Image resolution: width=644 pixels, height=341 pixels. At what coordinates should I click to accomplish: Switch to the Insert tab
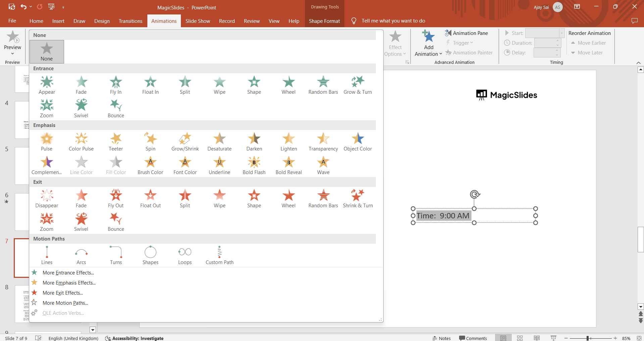pos(58,21)
